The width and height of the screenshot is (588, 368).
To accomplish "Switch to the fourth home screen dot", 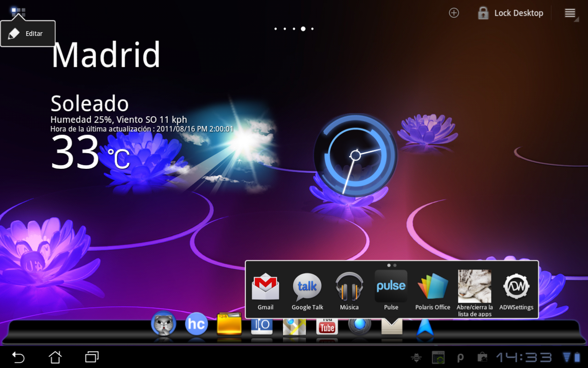I will pos(303,28).
